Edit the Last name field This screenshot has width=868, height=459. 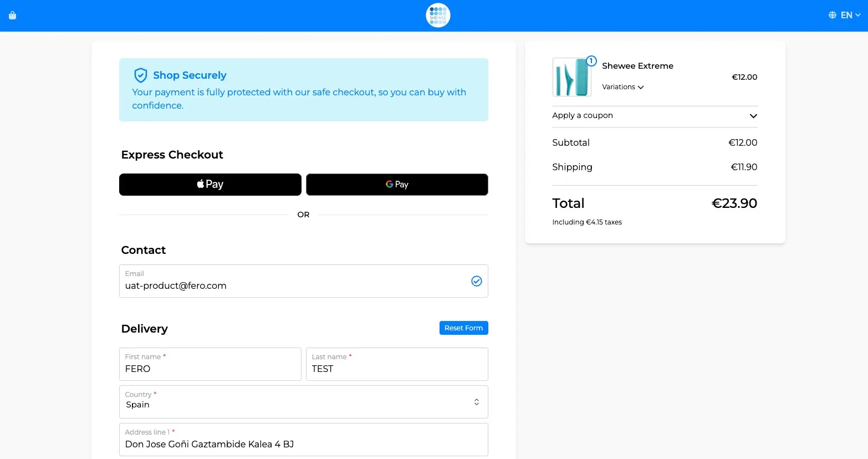point(397,364)
